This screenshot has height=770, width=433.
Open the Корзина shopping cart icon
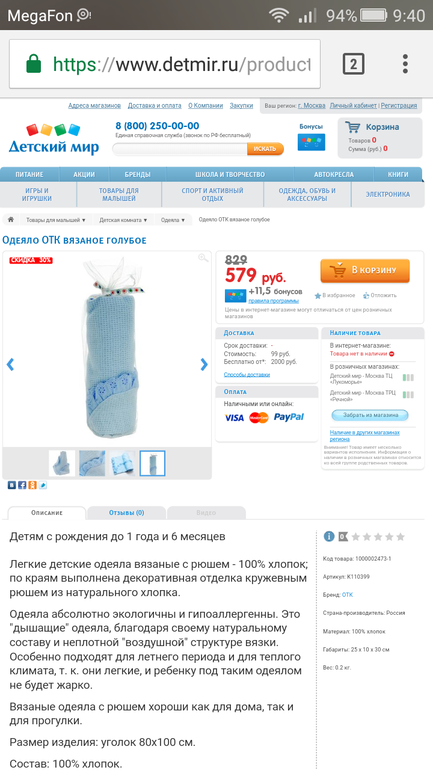(x=352, y=127)
